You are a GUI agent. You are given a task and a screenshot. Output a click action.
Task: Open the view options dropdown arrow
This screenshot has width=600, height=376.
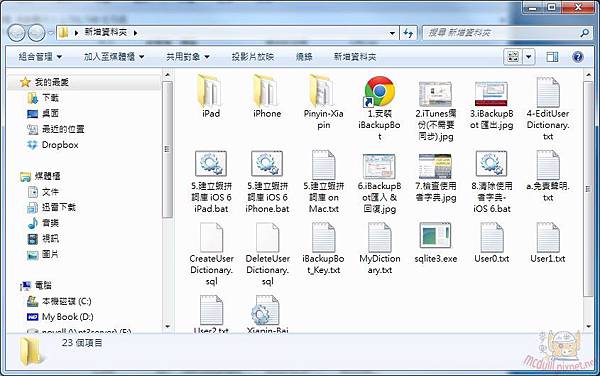click(528, 57)
